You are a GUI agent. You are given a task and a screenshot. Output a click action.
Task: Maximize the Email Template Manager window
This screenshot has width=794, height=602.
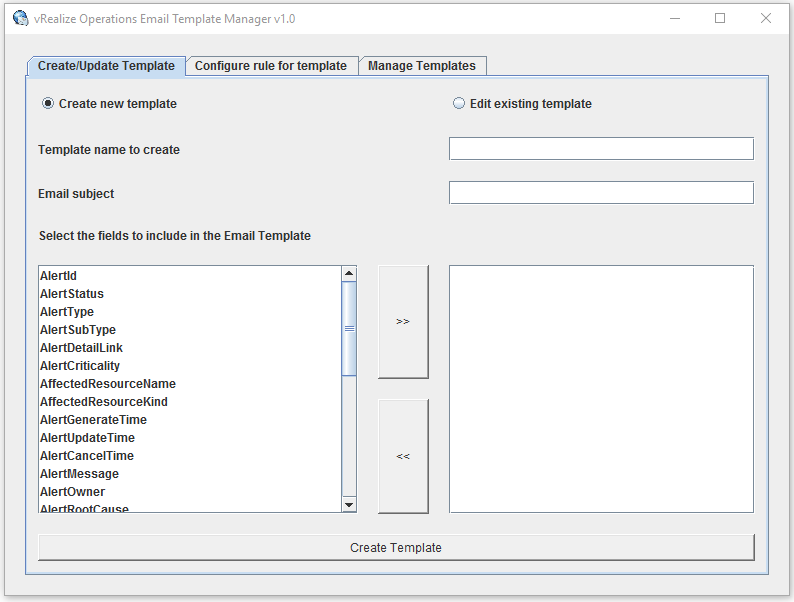pos(720,19)
